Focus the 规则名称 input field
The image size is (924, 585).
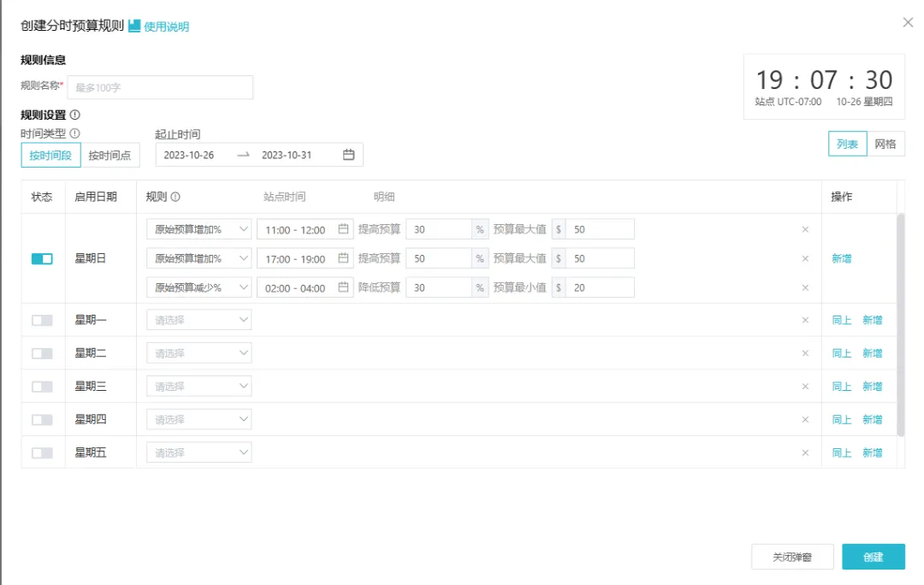(x=160, y=87)
